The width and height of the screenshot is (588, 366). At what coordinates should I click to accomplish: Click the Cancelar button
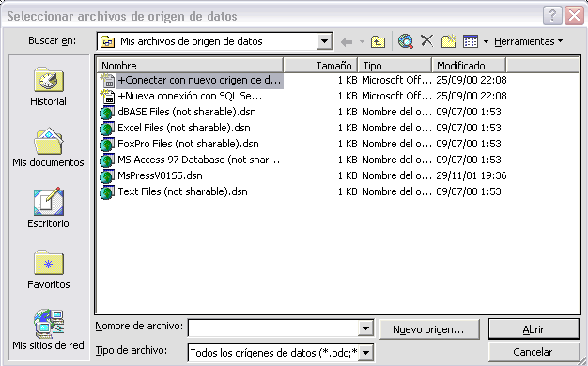tap(534, 352)
